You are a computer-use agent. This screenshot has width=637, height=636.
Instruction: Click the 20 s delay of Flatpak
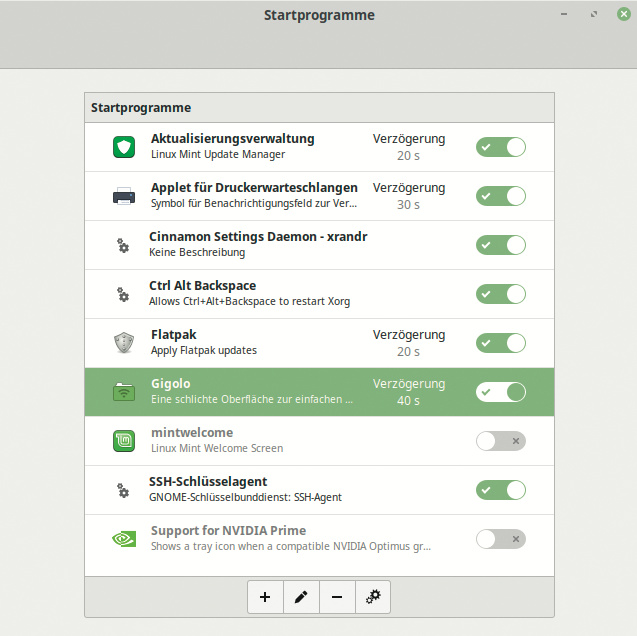click(x=408, y=352)
